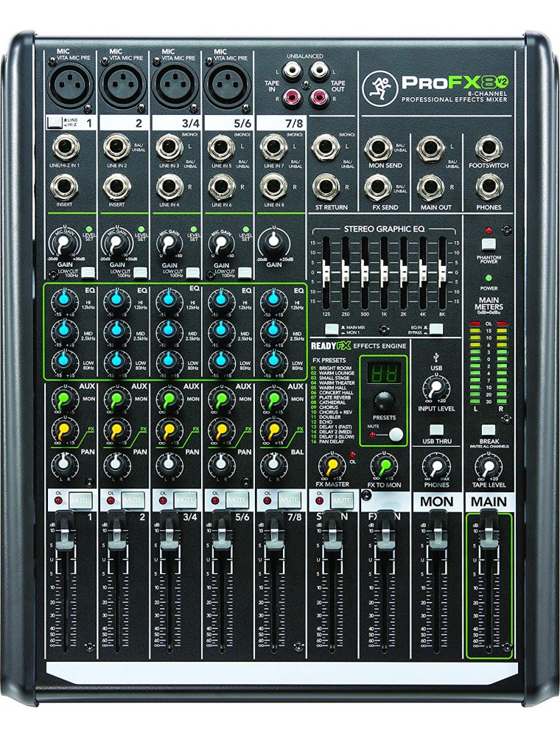The height and width of the screenshot is (737, 560).
Task: Mute channel 3/4
Action: (185, 500)
